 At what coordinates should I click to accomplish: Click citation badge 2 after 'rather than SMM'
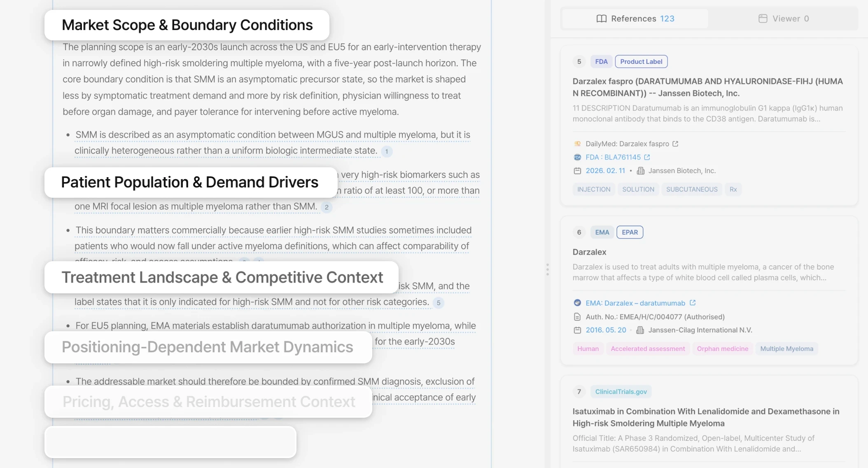click(327, 207)
